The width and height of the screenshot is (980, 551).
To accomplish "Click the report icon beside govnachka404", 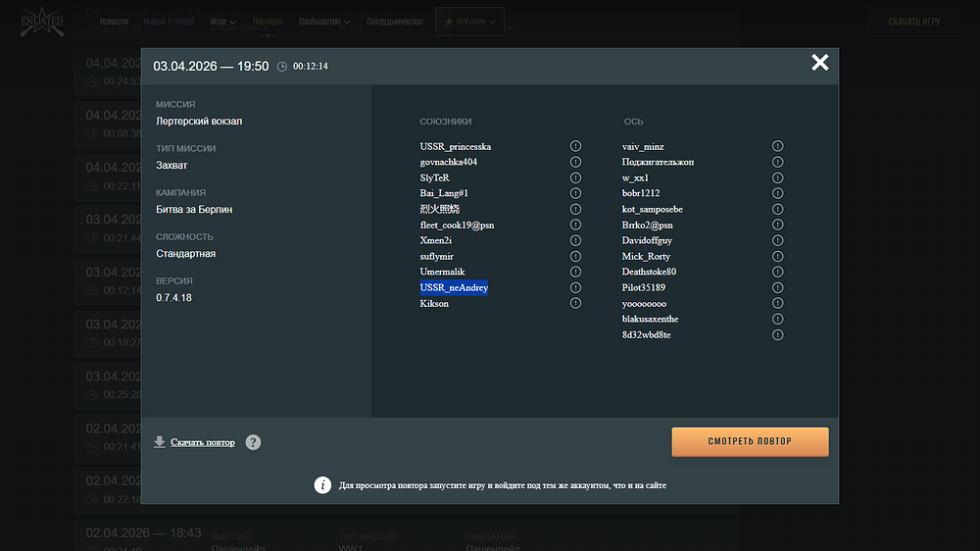I will coord(575,162).
